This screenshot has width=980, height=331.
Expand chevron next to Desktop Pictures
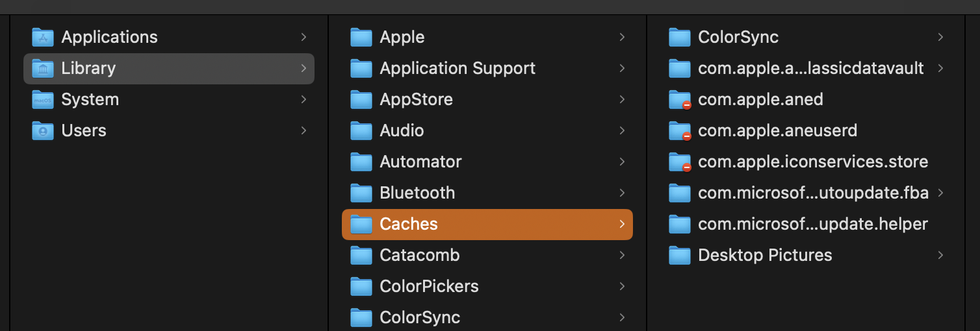940,255
